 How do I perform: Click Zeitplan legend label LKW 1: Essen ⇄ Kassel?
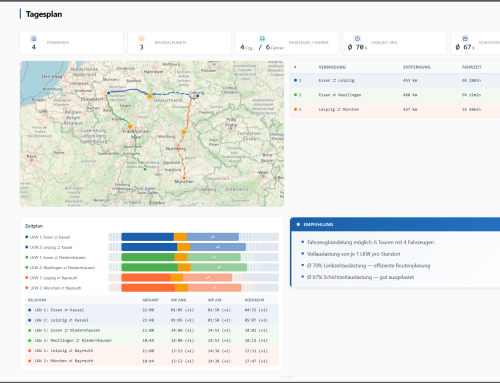tap(50, 237)
